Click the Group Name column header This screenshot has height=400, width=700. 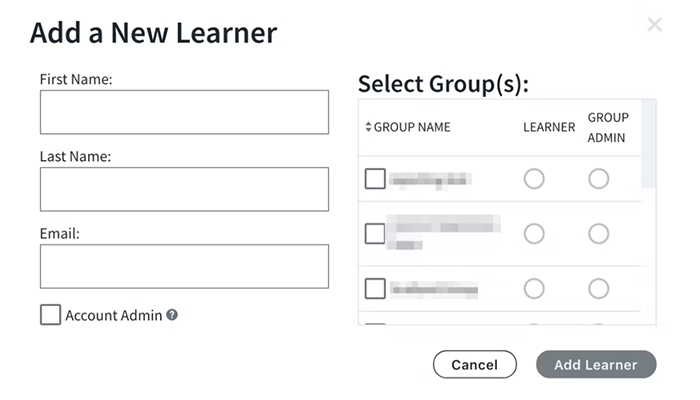coord(412,128)
